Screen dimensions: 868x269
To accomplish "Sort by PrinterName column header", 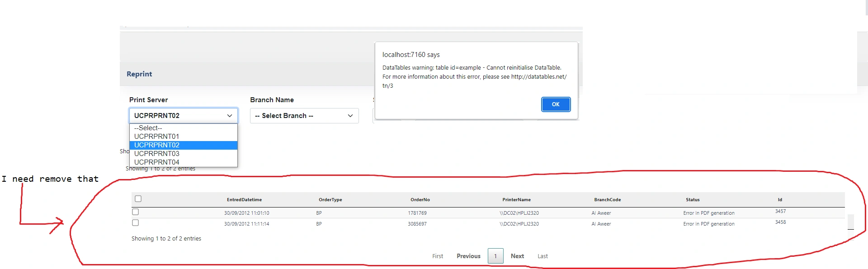I will (x=516, y=200).
